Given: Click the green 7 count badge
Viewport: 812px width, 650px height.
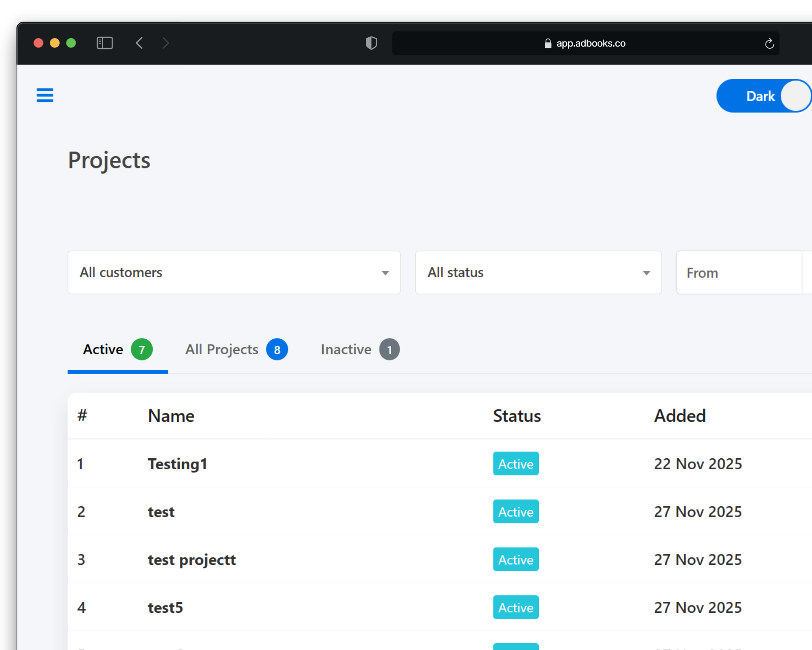Looking at the screenshot, I should point(142,350).
